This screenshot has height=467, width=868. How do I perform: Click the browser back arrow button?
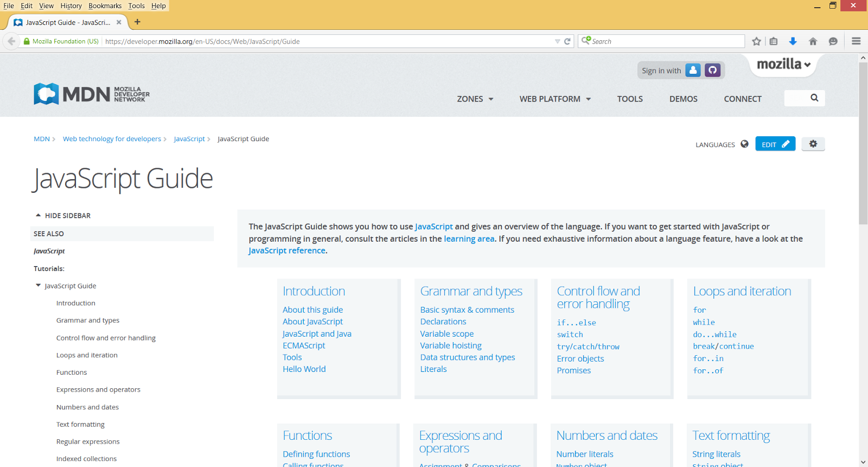pyautogui.click(x=11, y=41)
